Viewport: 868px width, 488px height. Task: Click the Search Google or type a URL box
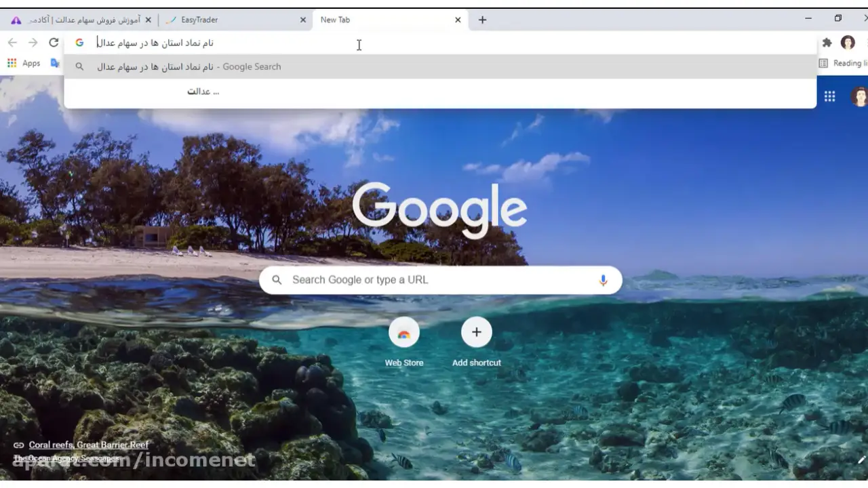[440, 280]
